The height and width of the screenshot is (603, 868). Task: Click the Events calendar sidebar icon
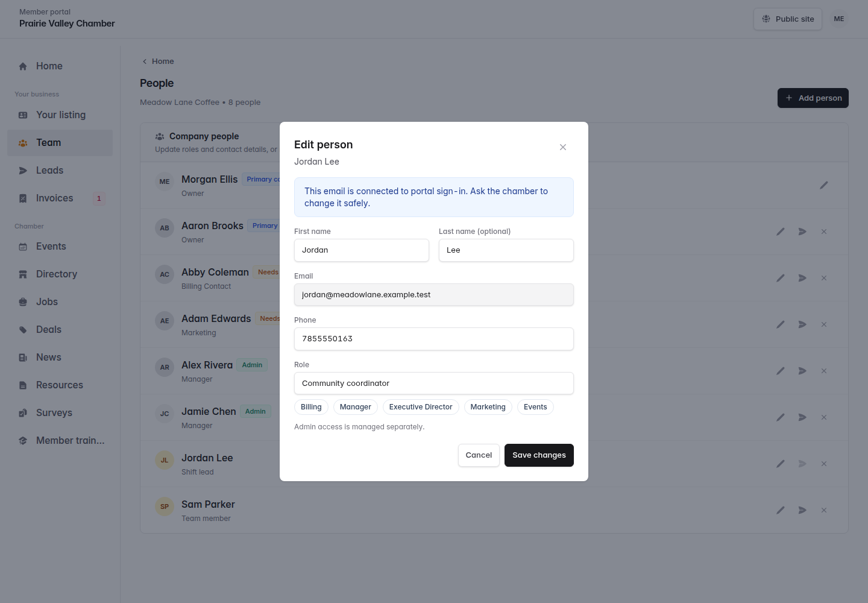point(23,247)
